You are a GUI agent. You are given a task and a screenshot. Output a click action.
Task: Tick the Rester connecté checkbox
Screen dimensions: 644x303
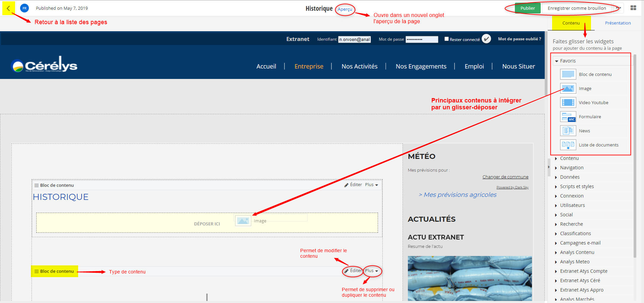click(x=446, y=39)
